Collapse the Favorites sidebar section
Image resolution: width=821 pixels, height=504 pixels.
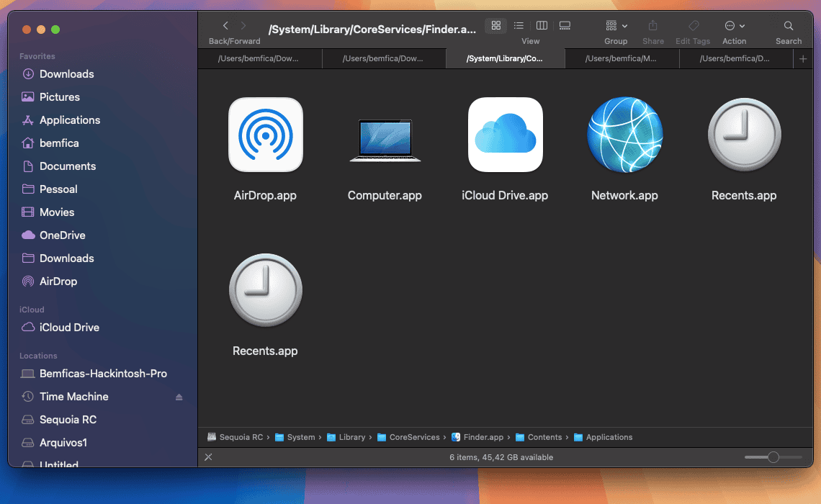pyautogui.click(x=37, y=55)
